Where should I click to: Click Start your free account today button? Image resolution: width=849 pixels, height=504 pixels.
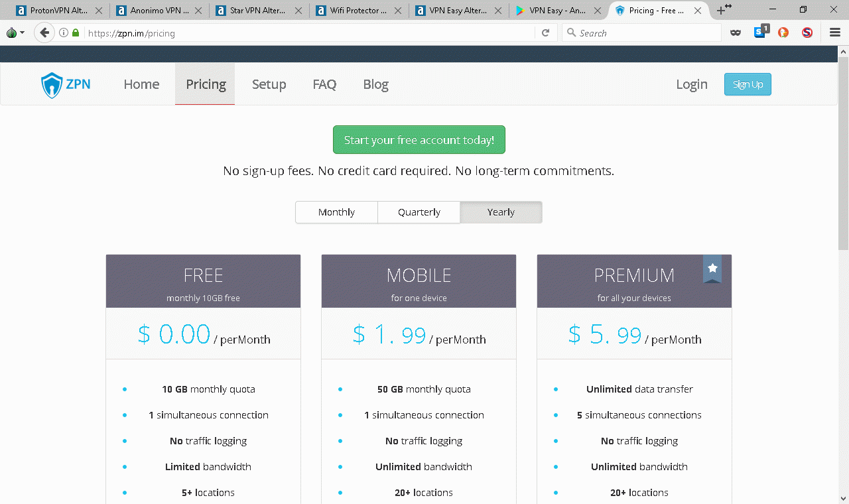[419, 140]
